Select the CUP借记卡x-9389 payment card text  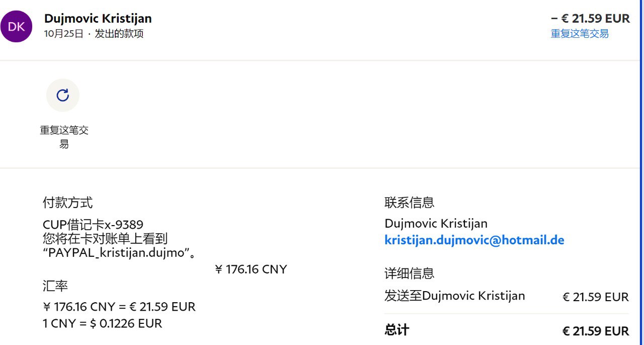tap(93, 225)
